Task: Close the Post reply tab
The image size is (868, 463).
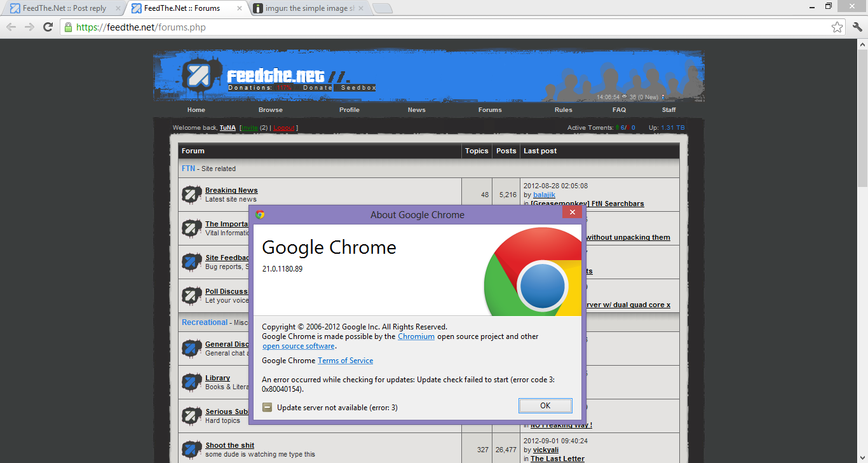Action: [x=118, y=8]
